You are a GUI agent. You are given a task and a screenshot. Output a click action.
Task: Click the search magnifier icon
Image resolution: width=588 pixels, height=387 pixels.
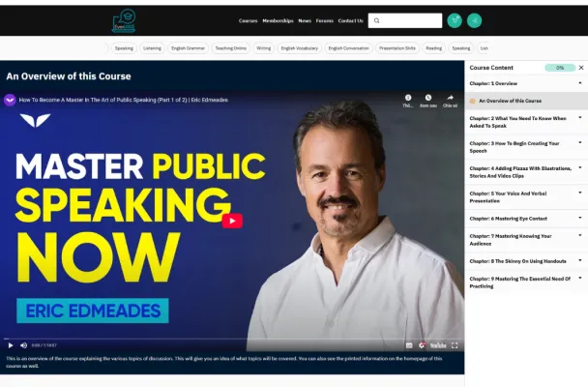click(x=376, y=20)
